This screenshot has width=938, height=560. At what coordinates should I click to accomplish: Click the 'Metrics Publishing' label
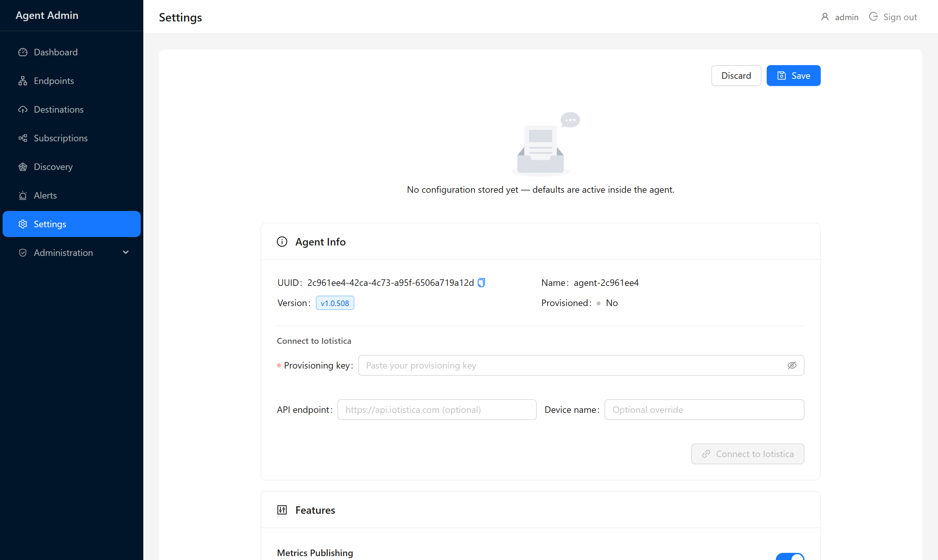click(315, 553)
